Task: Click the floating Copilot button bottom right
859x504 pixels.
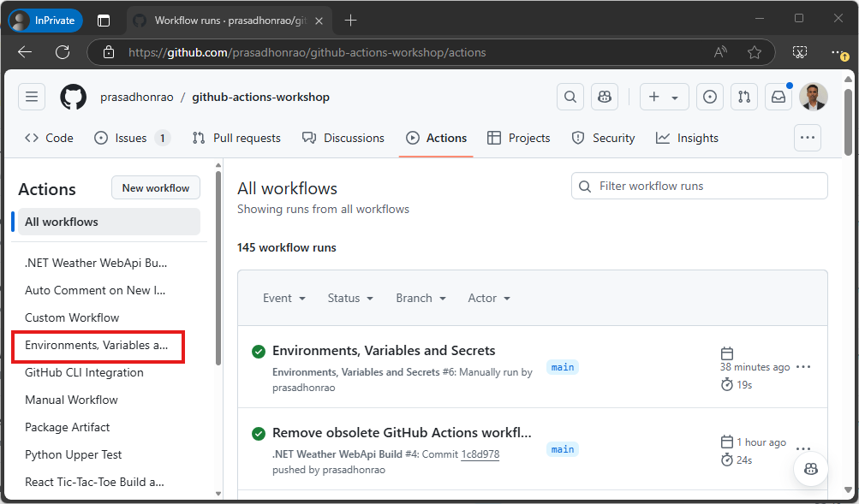Action: 810,469
